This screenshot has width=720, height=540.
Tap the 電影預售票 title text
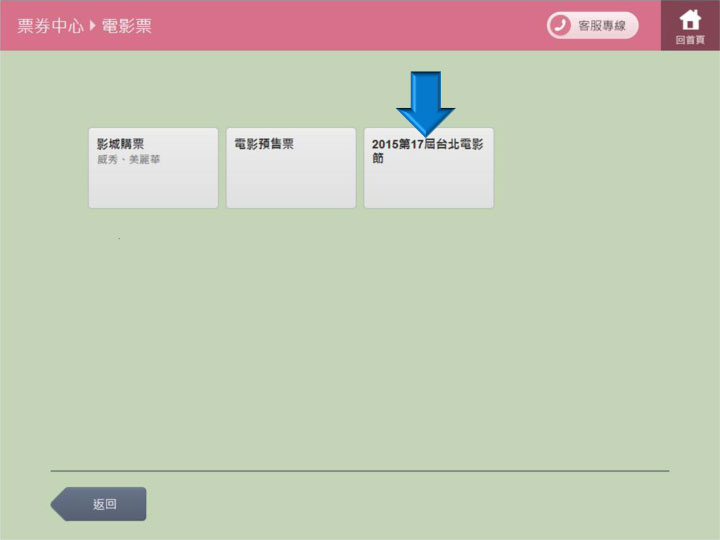point(264,144)
